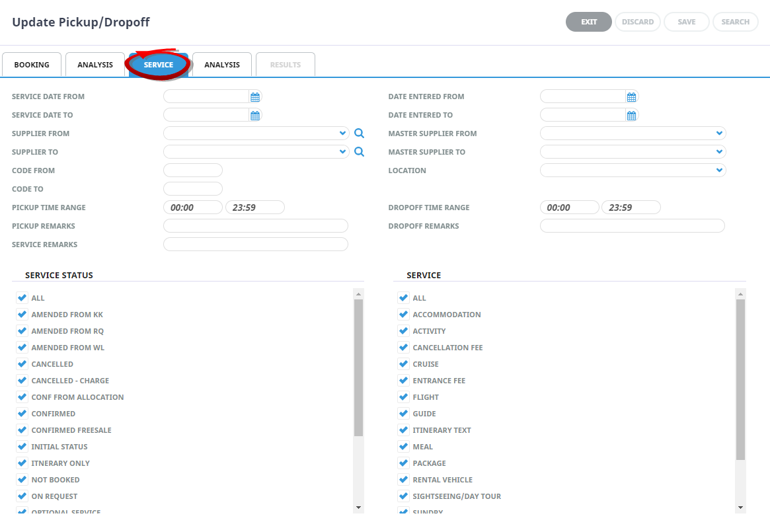Viewport: 770px width, 532px height.
Task: Open calendar for Service Date To
Action: click(x=255, y=116)
